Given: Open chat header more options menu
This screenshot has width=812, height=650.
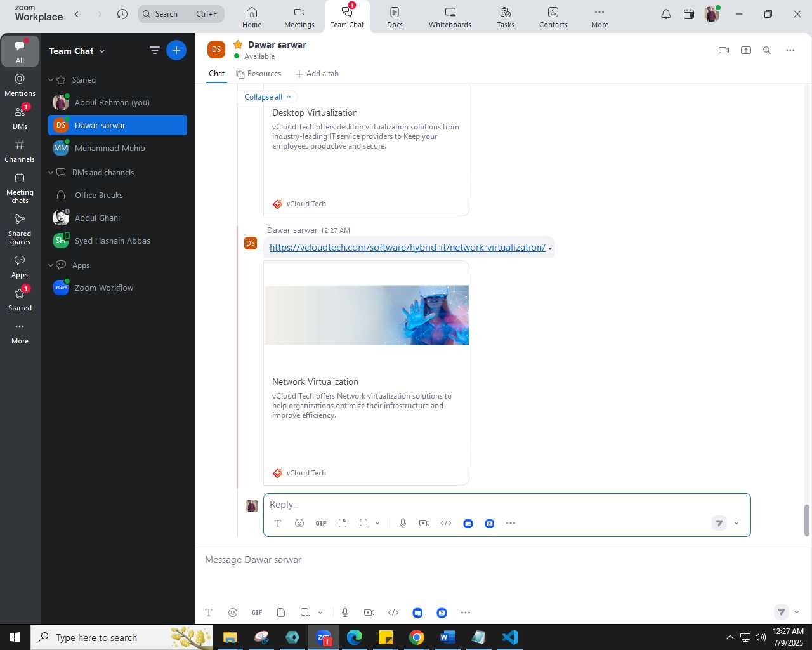Looking at the screenshot, I should [790, 50].
